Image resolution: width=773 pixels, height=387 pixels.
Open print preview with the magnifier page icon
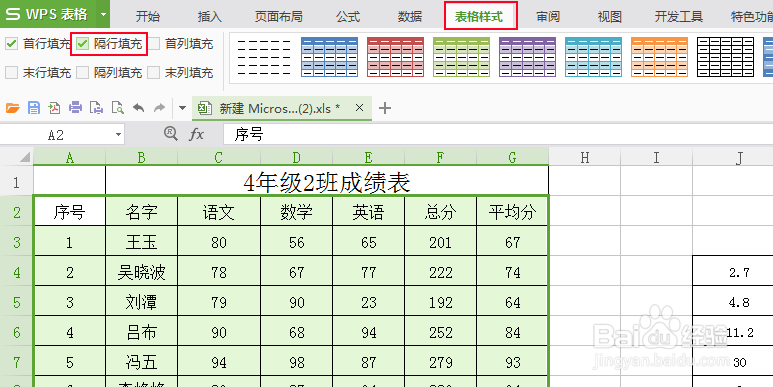click(x=117, y=108)
